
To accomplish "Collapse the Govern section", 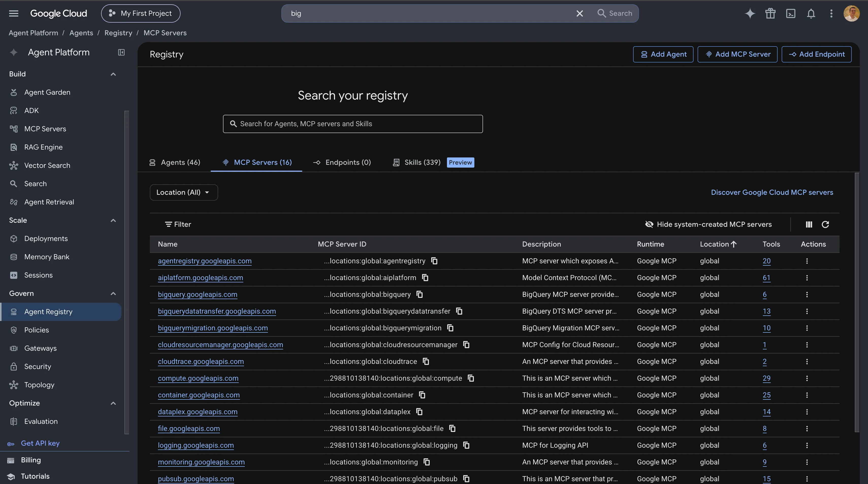I will pyautogui.click(x=113, y=294).
